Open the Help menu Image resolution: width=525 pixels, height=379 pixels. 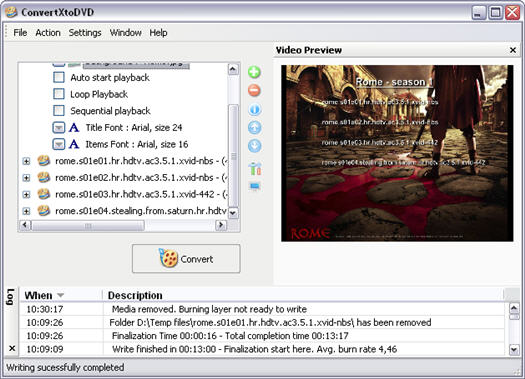point(158,33)
